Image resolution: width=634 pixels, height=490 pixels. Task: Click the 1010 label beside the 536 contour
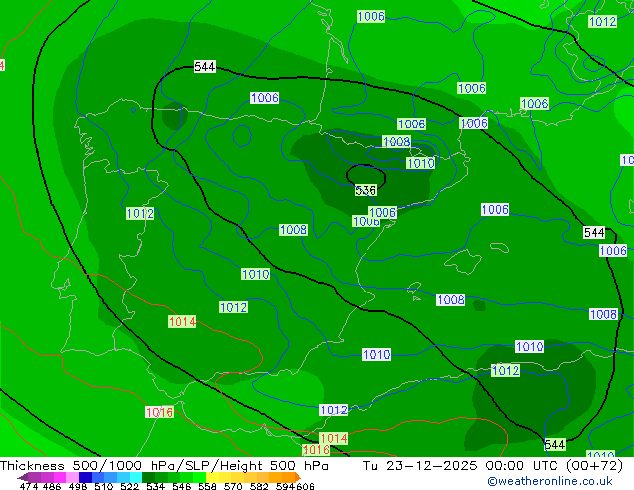click(x=421, y=163)
